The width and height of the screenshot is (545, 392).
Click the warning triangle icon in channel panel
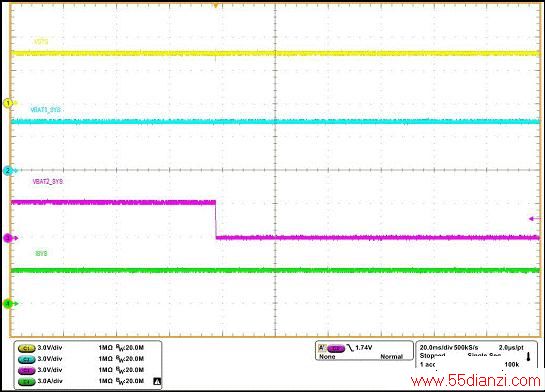[157, 382]
